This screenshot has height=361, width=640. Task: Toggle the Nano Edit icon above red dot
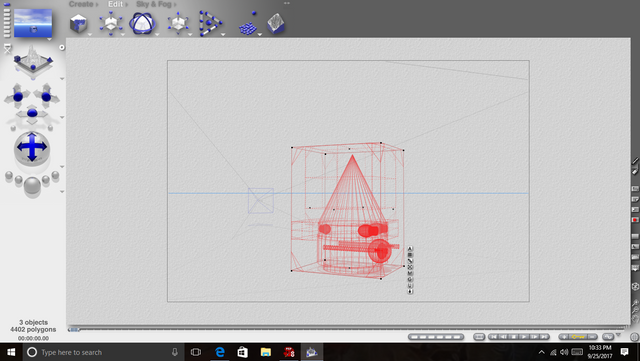coord(635,209)
